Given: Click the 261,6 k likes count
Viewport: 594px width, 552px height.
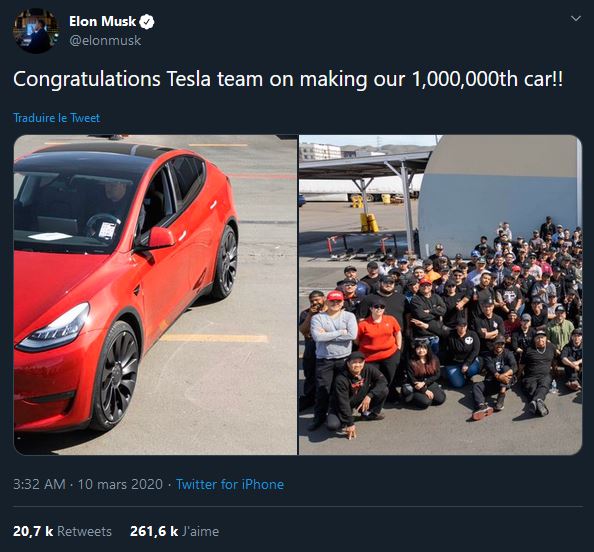Looking at the screenshot, I should point(154,531).
